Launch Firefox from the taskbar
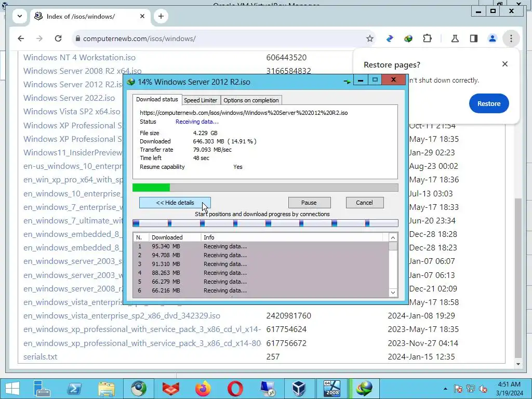This screenshot has height=399, width=532. click(203, 389)
